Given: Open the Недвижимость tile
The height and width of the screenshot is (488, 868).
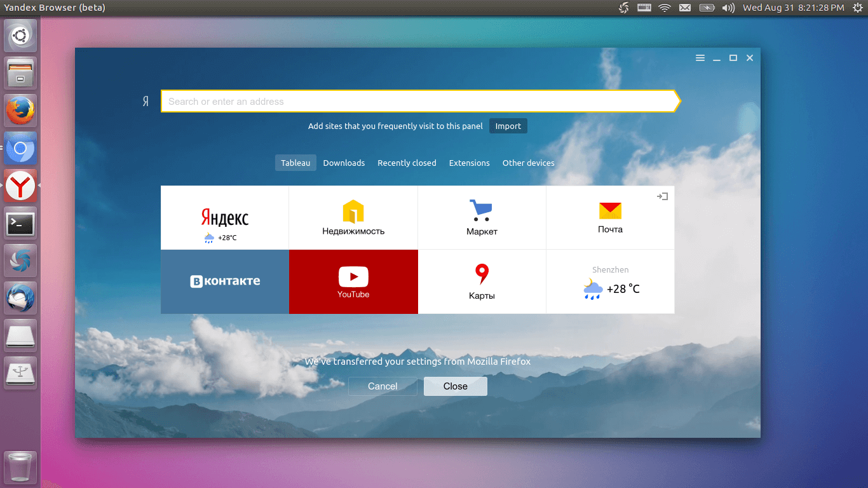Looking at the screenshot, I should [x=353, y=217].
